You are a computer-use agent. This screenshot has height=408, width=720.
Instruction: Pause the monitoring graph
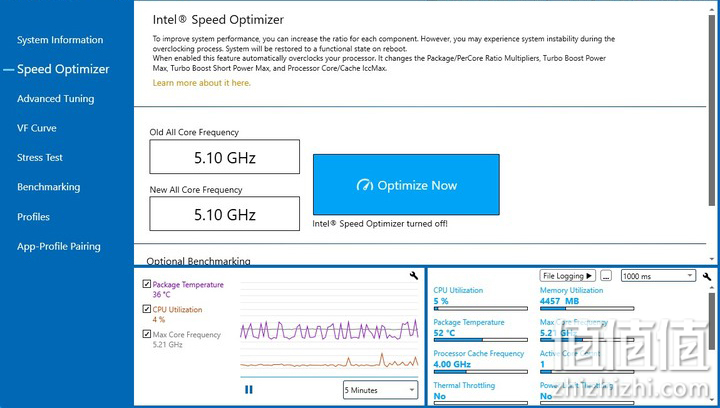point(249,390)
